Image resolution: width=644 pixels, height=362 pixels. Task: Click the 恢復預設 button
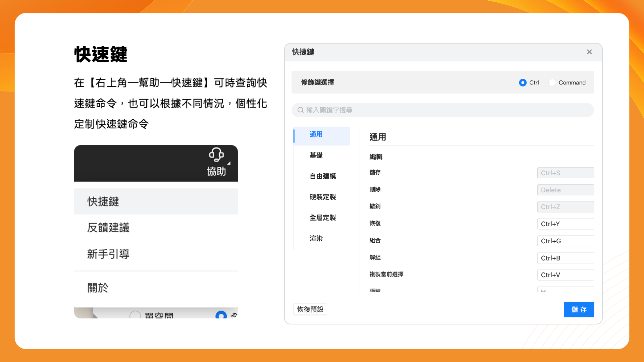(310, 309)
